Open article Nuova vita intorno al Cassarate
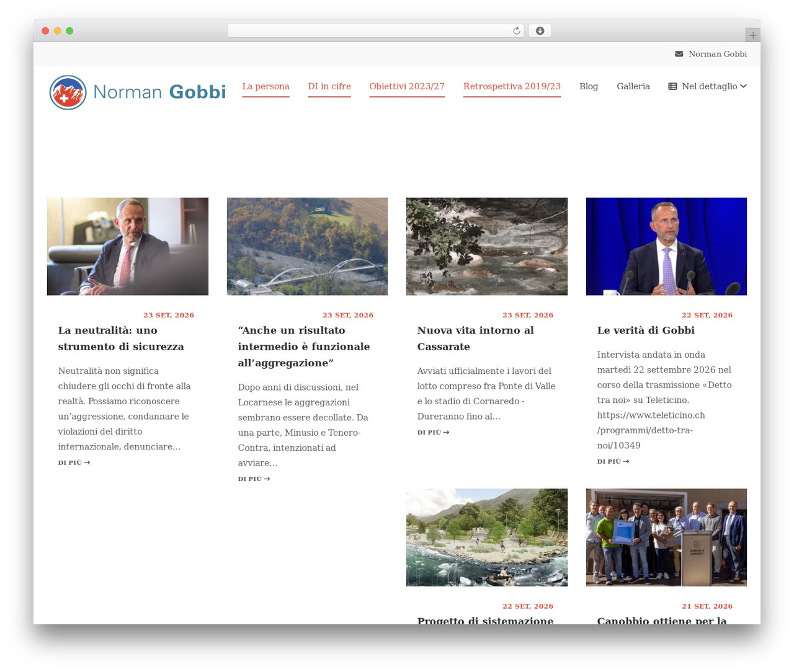 point(476,338)
